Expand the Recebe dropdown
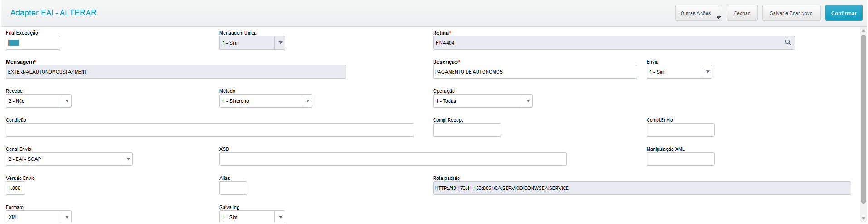This screenshot has height=224, width=868. (x=67, y=101)
